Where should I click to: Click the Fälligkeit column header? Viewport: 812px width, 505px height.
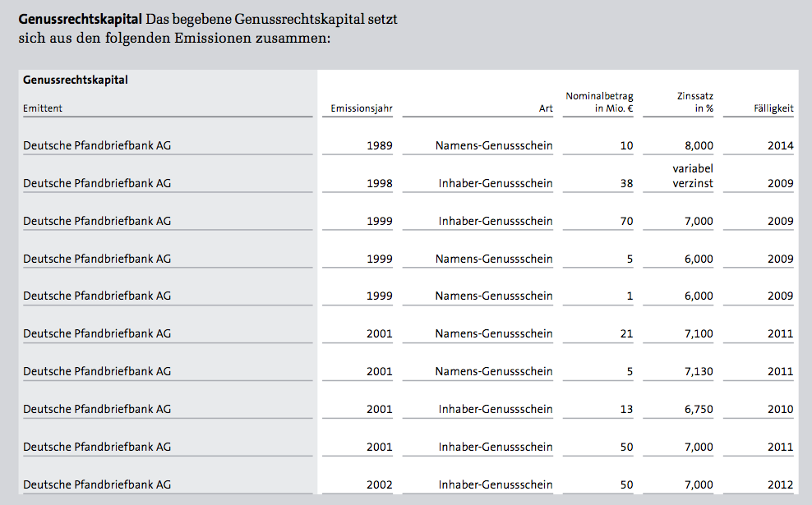tap(773, 108)
